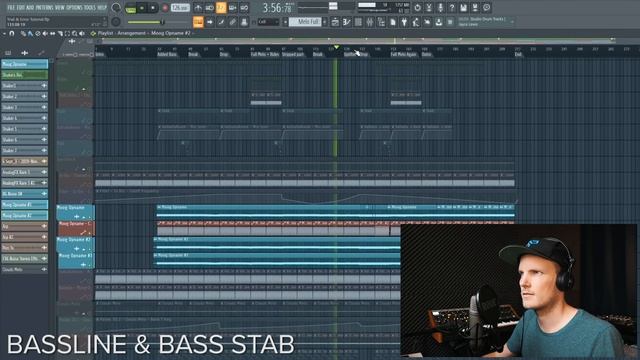Open the EDIT menu
The height and width of the screenshot is (360, 640).
20,7
